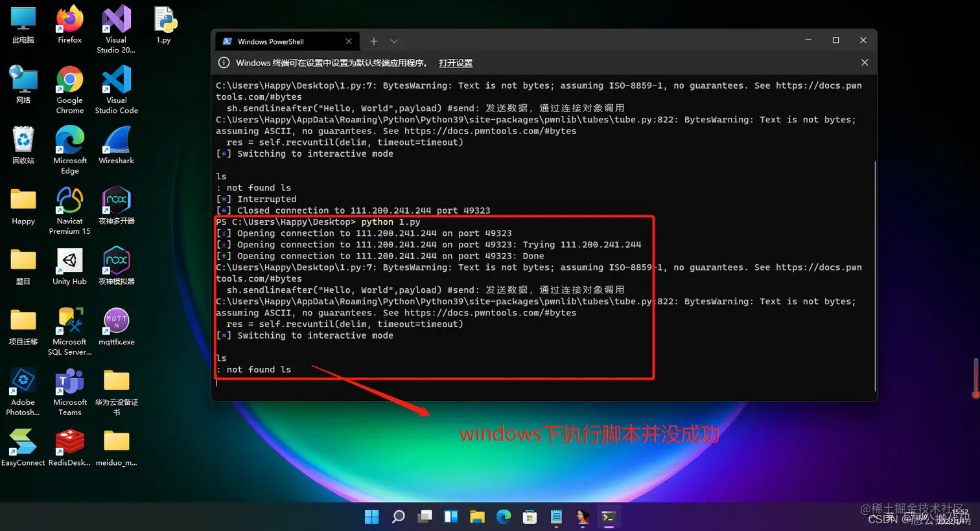Launch EasyConnect from the desktop
980x531 pixels.
click(23, 447)
